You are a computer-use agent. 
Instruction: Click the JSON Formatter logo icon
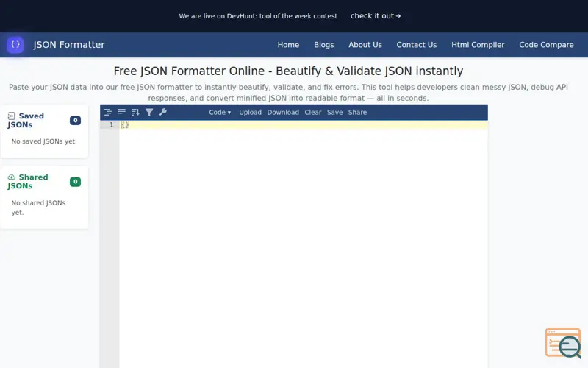click(15, 45)
